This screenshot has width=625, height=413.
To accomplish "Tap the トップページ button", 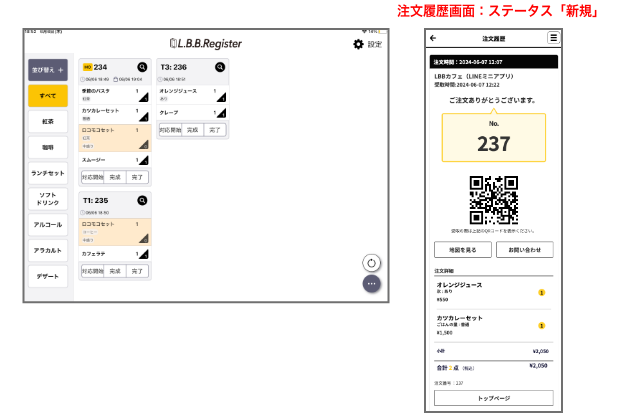I will (493, 397).
